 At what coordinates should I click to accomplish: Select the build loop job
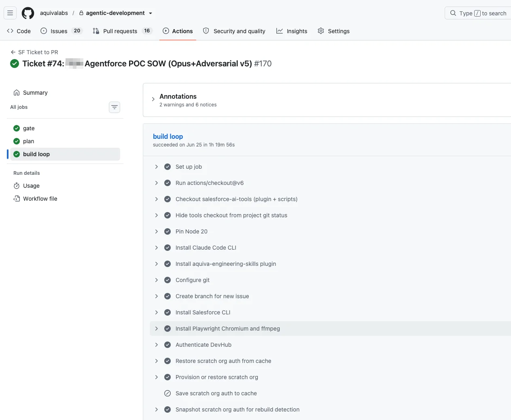(65, 154)
